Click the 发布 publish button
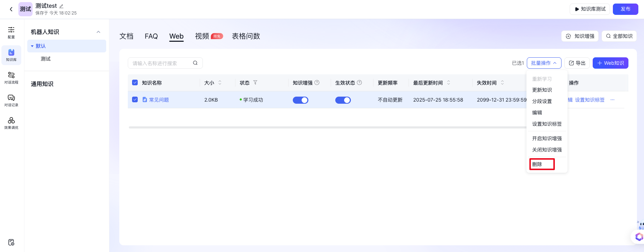The image size is (644, 252). point(625,9)
